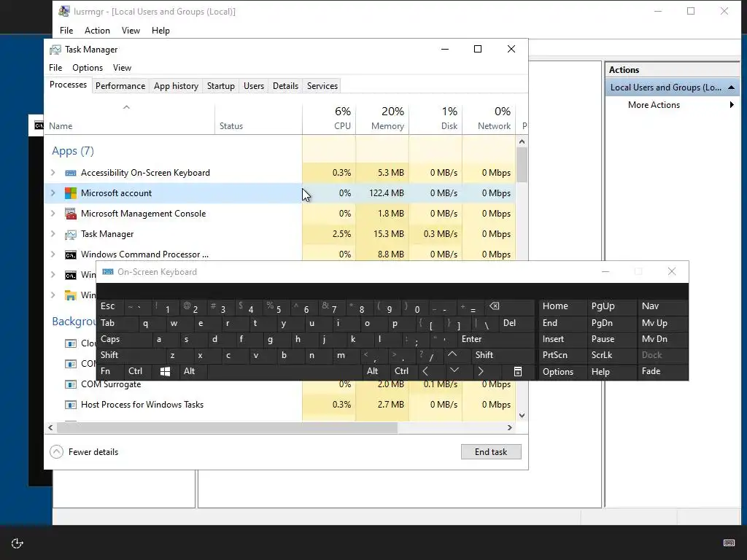This screenshot has width=747, height=560.
Task: Click the Task Manager process row icon
Action: 71,234
